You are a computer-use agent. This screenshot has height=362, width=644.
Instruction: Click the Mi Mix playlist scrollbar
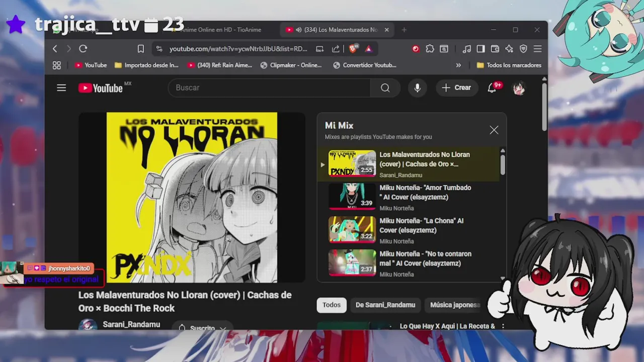[503, 165]
